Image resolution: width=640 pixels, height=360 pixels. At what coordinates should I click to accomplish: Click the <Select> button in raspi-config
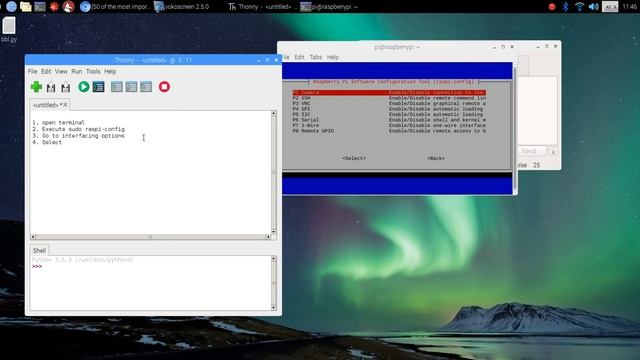pos(354,158)
